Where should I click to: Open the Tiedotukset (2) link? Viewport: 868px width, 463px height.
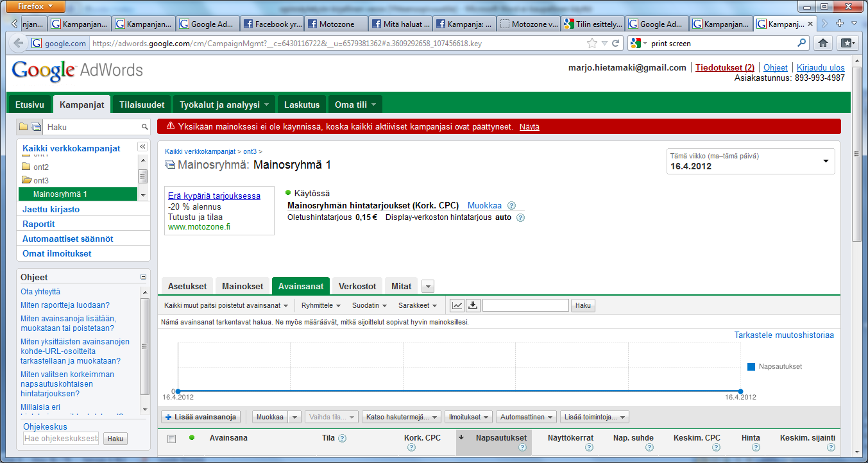pyautogui.click(x=725, y=67)
